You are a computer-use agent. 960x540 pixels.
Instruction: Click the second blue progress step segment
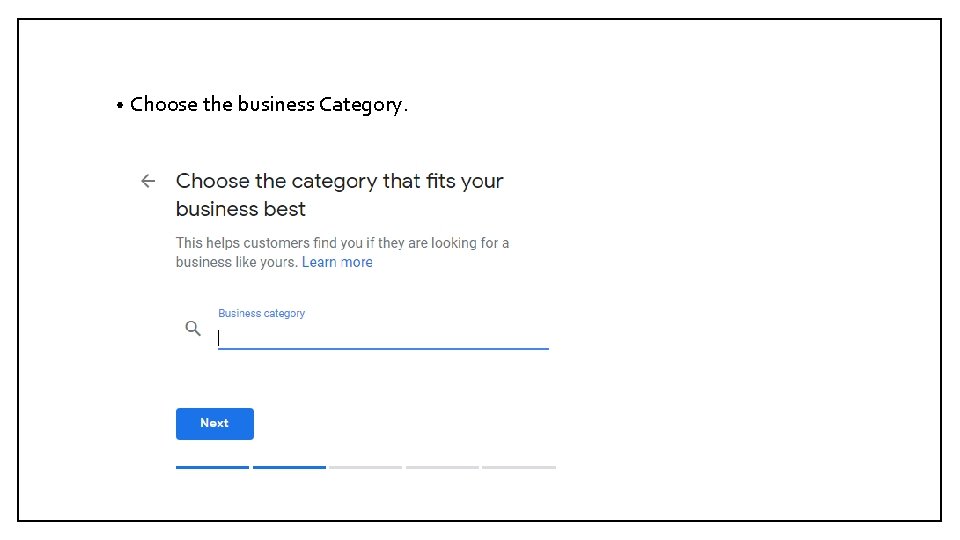pyautogui.click(x=289, y=467)
